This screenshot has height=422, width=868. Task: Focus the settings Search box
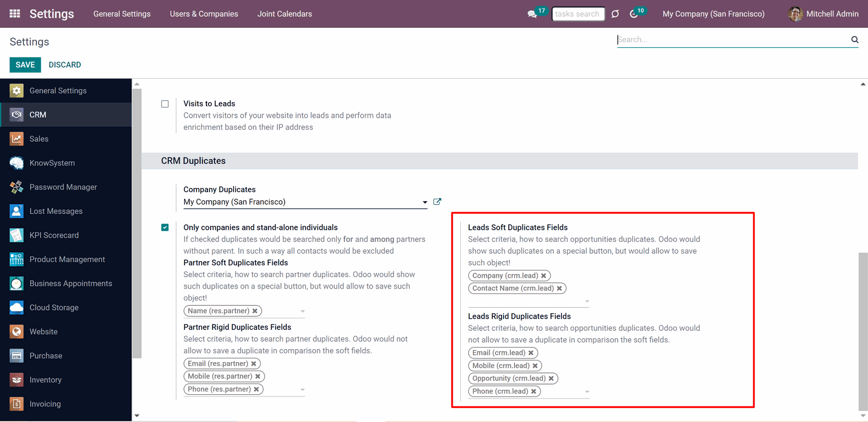(x=733, y=40)
